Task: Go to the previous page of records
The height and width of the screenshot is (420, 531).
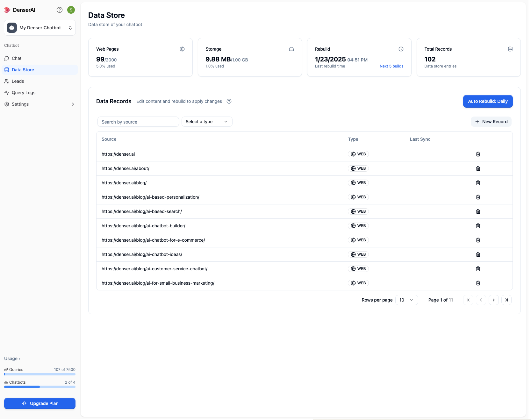Action: (481, 300)
